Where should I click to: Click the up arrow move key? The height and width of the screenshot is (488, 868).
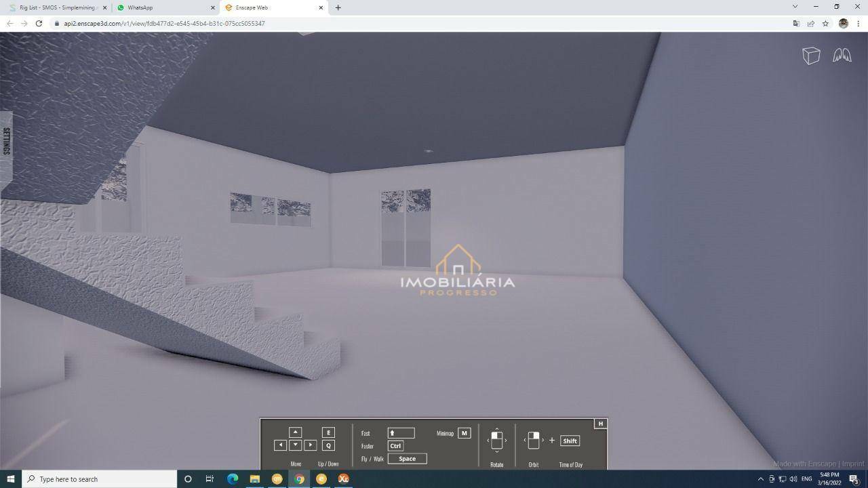coord(295,432)
